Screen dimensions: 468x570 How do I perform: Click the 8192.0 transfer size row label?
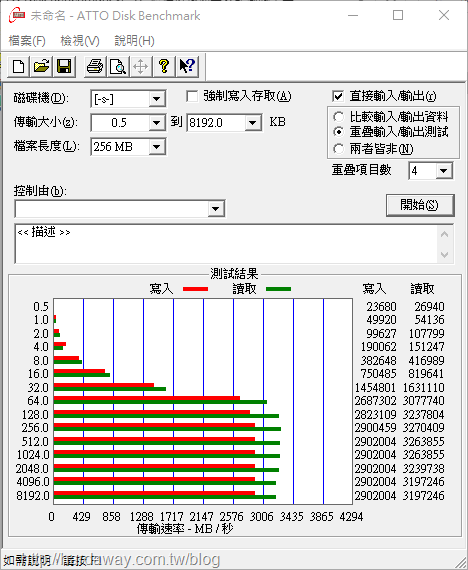tap(33, 495)
